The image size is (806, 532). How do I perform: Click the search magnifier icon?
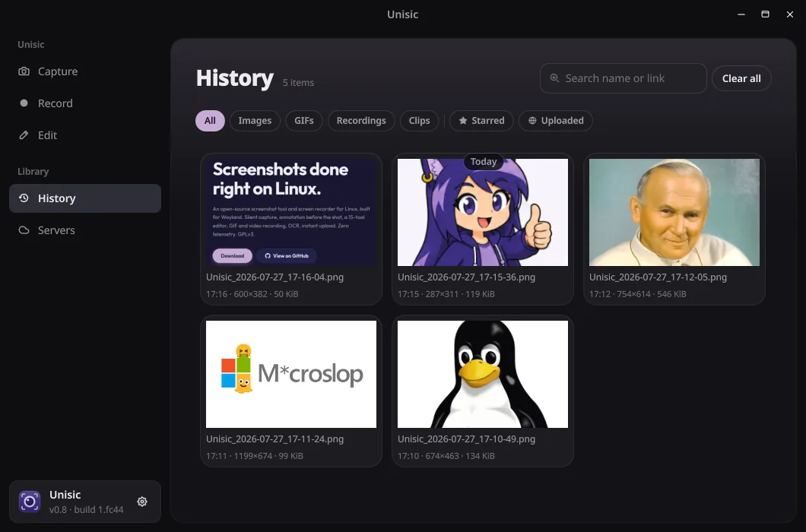pyautogui.click(x=554, y=78)
